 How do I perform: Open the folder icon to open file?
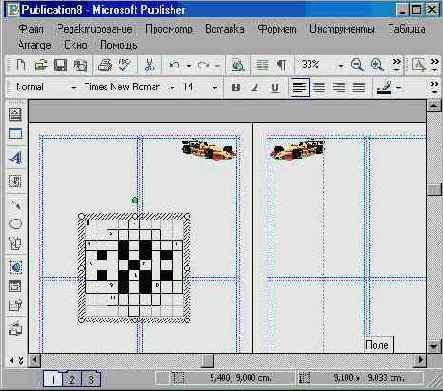[x=41, y=65]
